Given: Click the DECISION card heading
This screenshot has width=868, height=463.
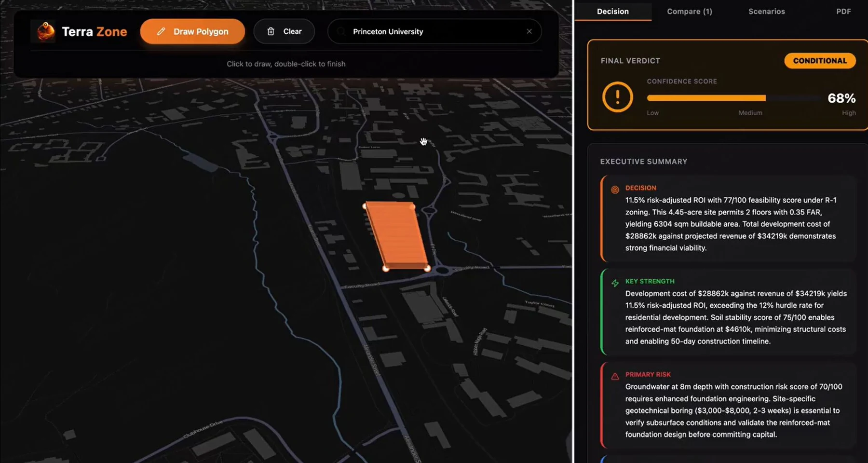Looking at the screenshot, I should 640,188.
